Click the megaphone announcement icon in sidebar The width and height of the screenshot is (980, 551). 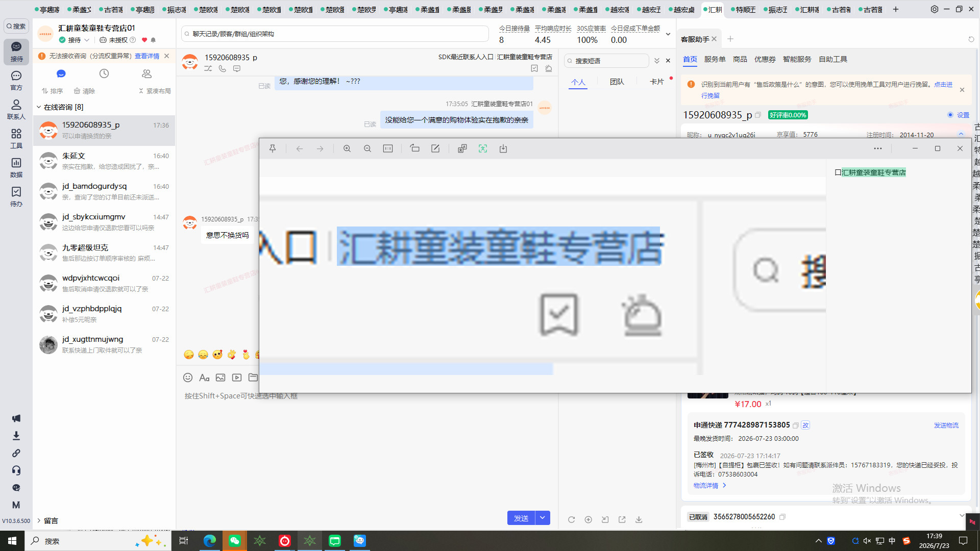pyautogui.click(x=16, y=418)
